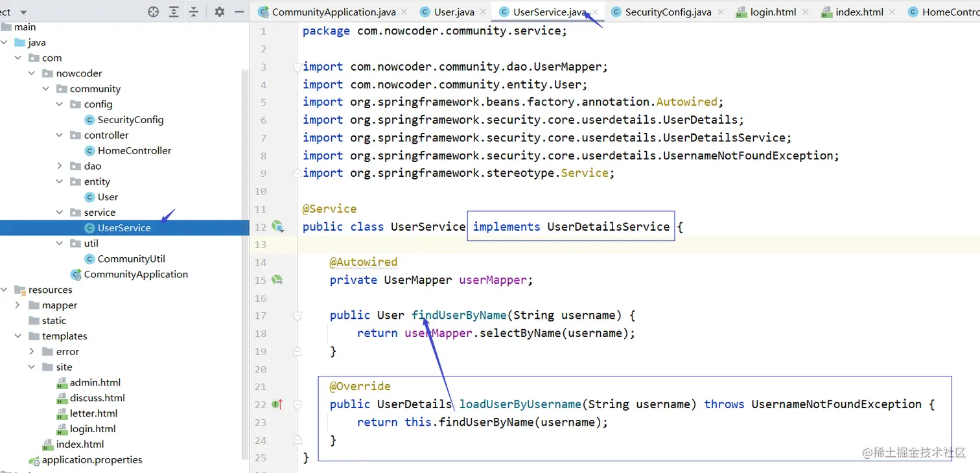This screenshot has height=473, width=980.
Task: Collapse the controller package
Action: pos(60,135)
